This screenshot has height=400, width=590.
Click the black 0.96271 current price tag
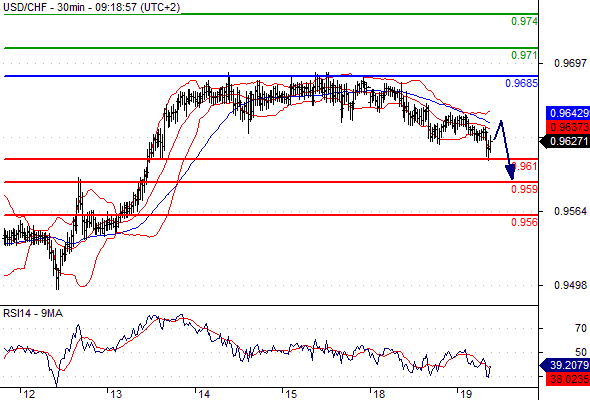pos(565,141)
